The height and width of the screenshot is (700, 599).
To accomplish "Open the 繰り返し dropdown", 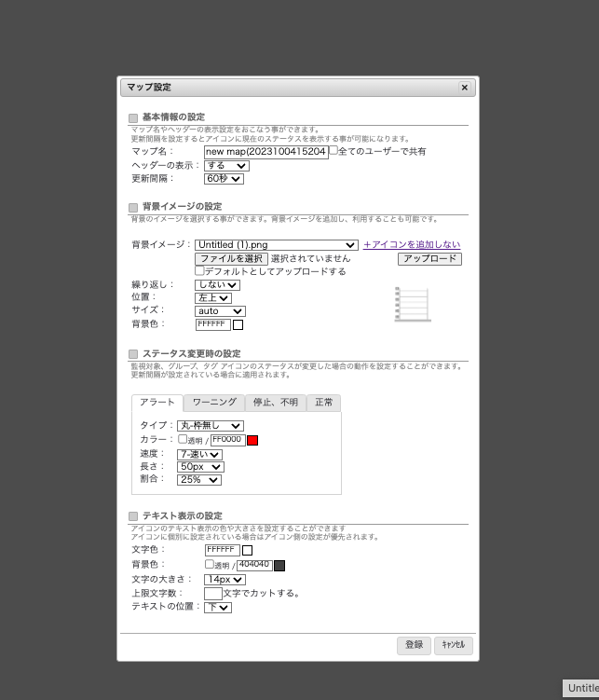I will (217, 285).
